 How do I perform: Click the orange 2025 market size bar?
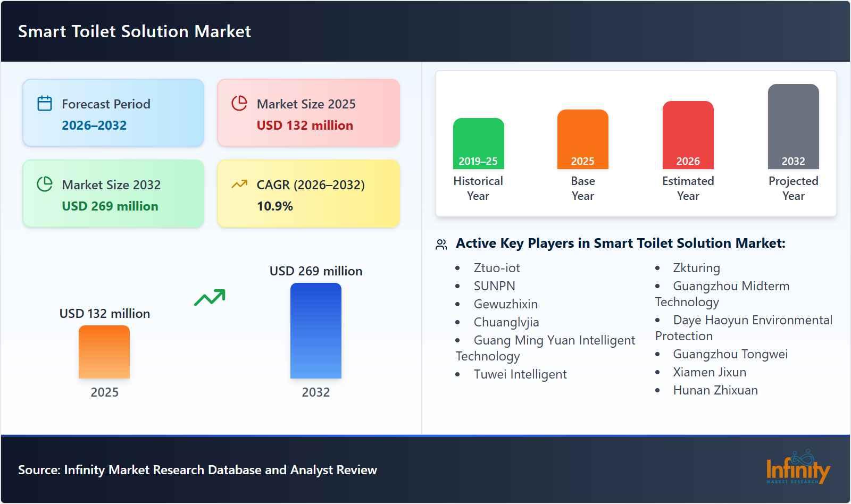click(x=104, y=352)
